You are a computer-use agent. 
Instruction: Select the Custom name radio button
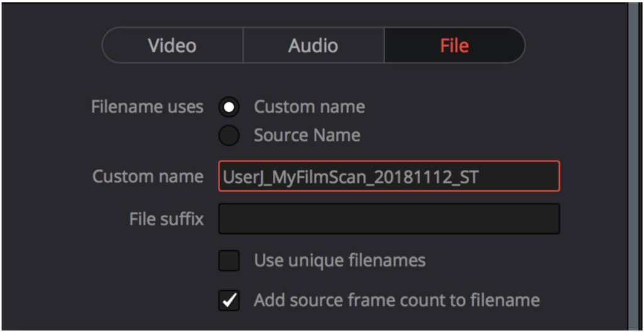click(x=229, y=107)
